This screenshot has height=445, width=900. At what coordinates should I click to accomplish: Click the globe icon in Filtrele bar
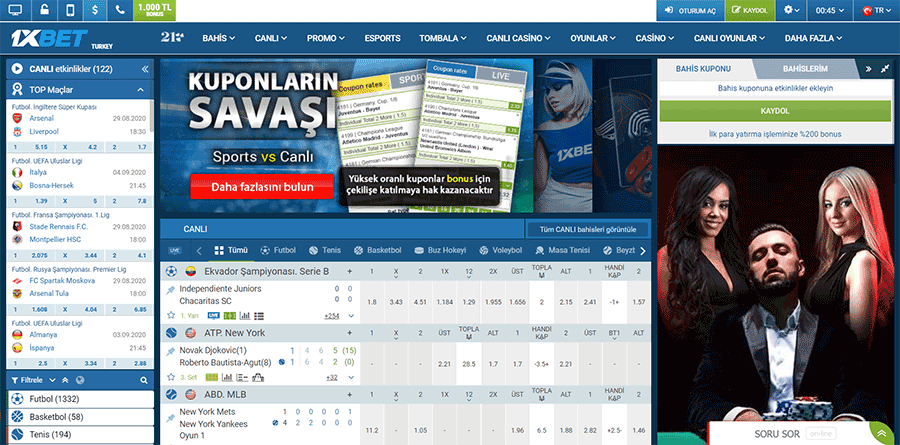80,380
